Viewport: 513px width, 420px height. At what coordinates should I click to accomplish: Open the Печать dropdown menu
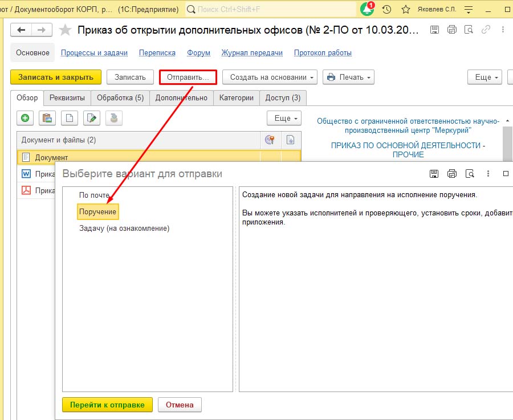point(348,77)
